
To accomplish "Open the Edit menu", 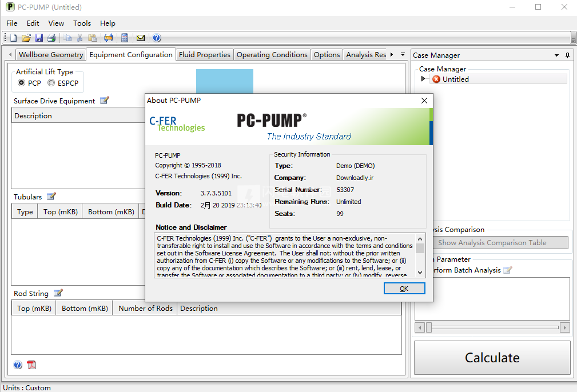I will [x=33, y=23].
